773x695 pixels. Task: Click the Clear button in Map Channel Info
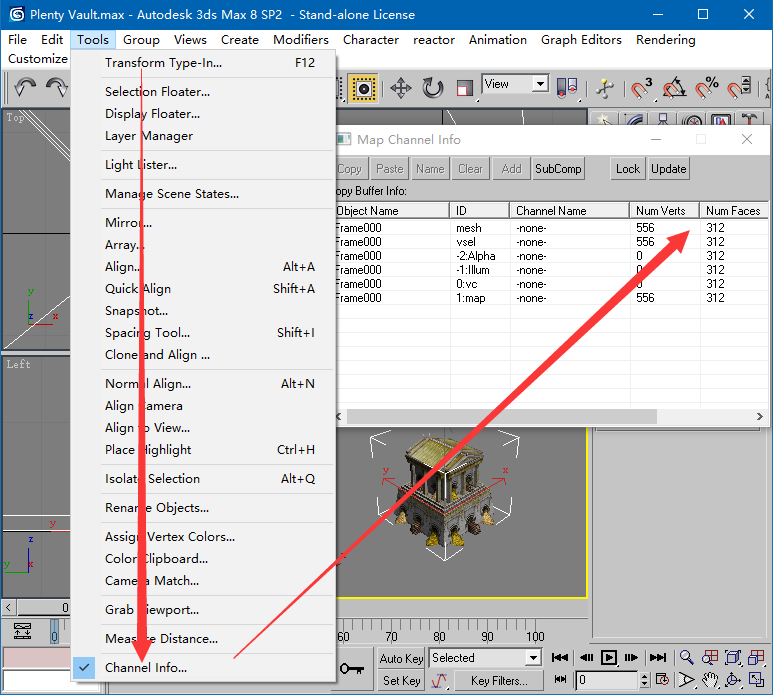[x=470, y=169]
